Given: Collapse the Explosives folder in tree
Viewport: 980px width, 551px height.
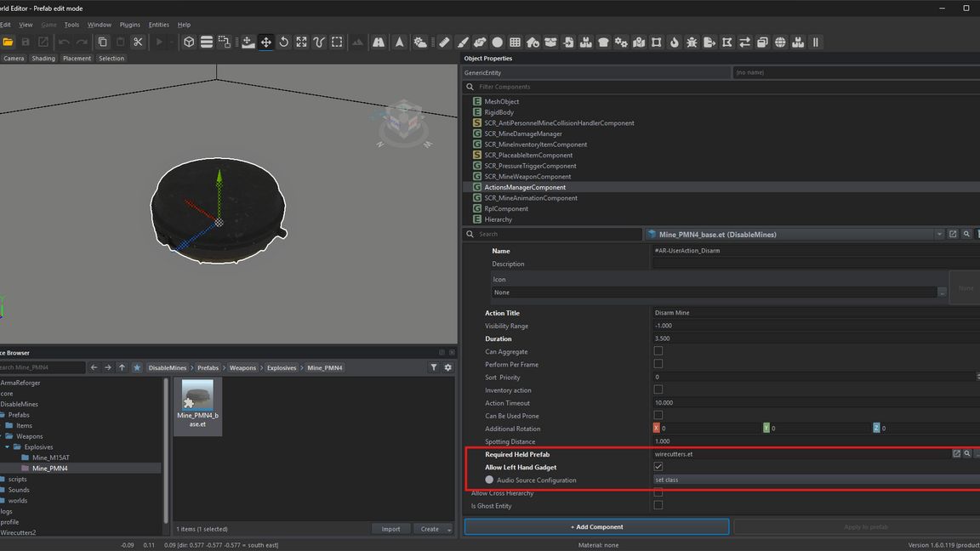Looking at the screenshot, I should point(7,447).
